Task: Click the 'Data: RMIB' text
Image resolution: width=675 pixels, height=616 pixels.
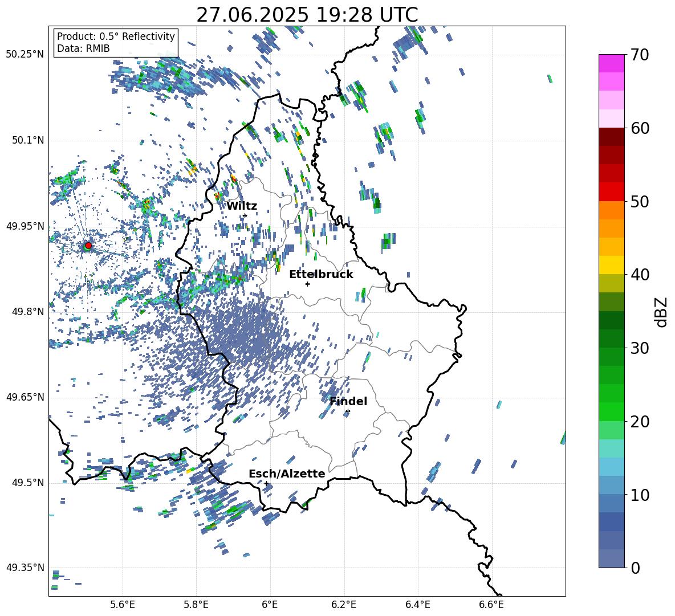Action: (x=83, y=48)
